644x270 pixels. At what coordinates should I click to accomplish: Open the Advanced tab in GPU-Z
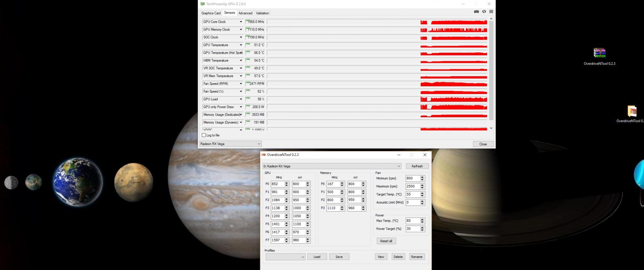(x=245, y=13)
